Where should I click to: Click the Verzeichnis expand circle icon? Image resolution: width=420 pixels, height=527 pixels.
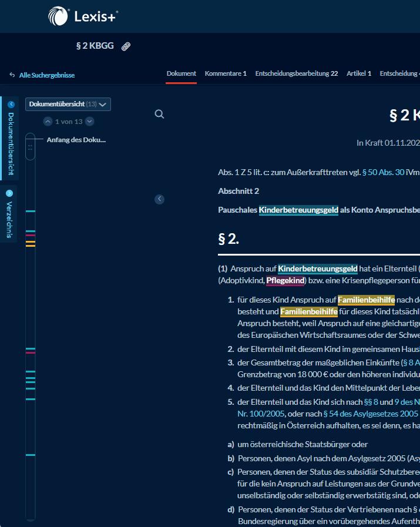[9, 193]
